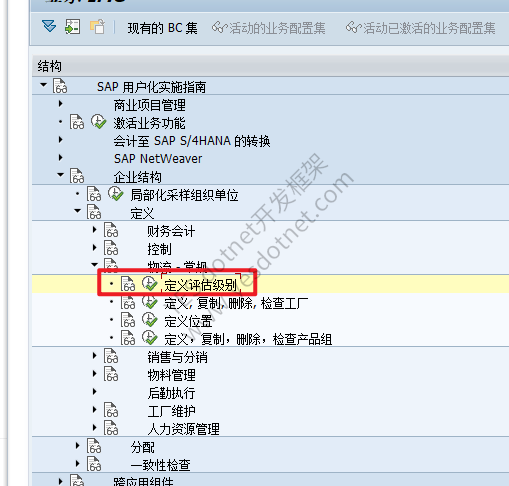Open documentation icon for 一致性检查
Screen dimensions: 509x486
click(x=94, y=464)
